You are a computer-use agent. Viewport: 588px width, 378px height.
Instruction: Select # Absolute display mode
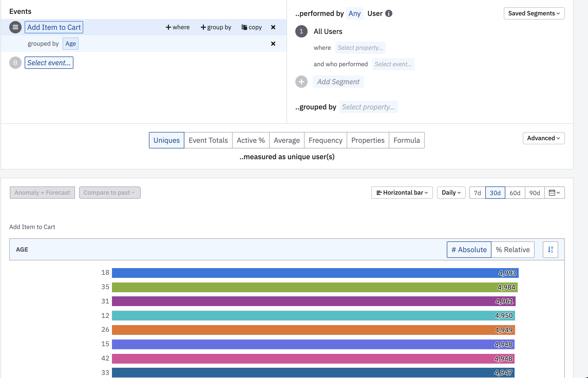click(469, 250)
